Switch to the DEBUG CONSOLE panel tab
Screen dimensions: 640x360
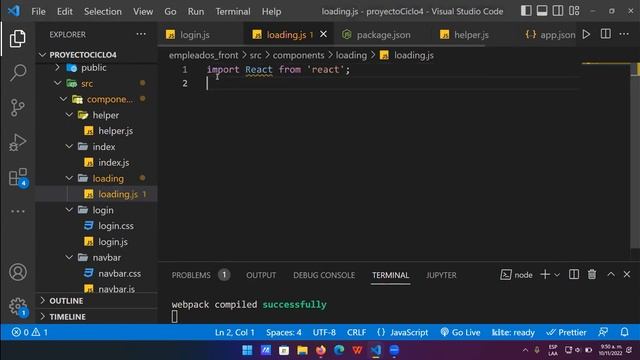324,275
